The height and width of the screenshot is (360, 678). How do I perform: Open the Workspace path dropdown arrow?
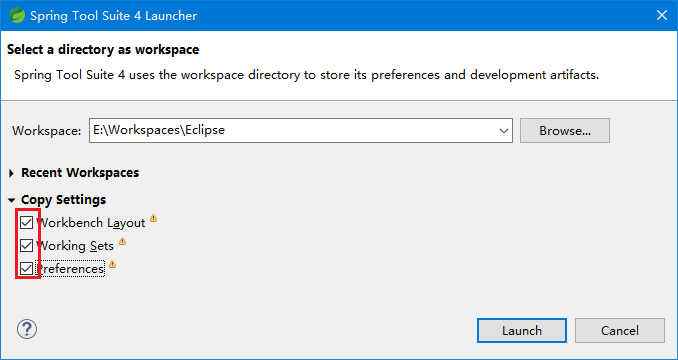point(503,131)
